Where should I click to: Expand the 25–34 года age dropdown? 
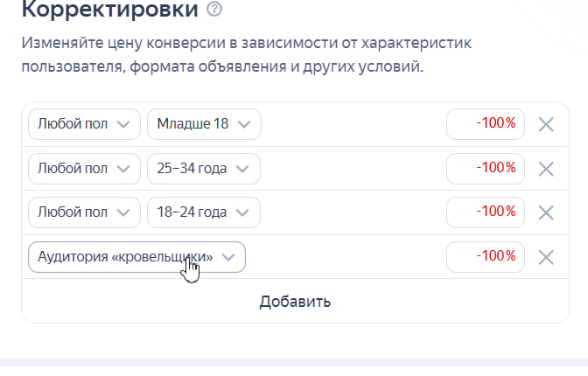click(204, 169)
